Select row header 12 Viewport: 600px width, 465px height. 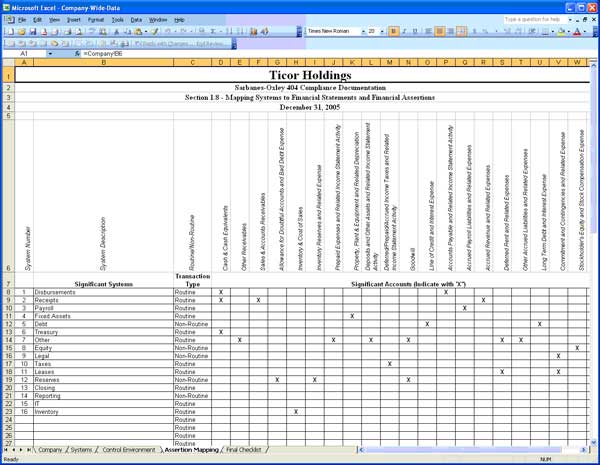[8, 324]
